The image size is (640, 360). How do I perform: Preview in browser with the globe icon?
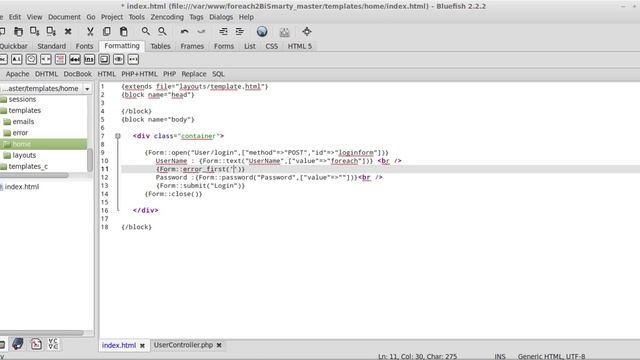pos(262,31)
